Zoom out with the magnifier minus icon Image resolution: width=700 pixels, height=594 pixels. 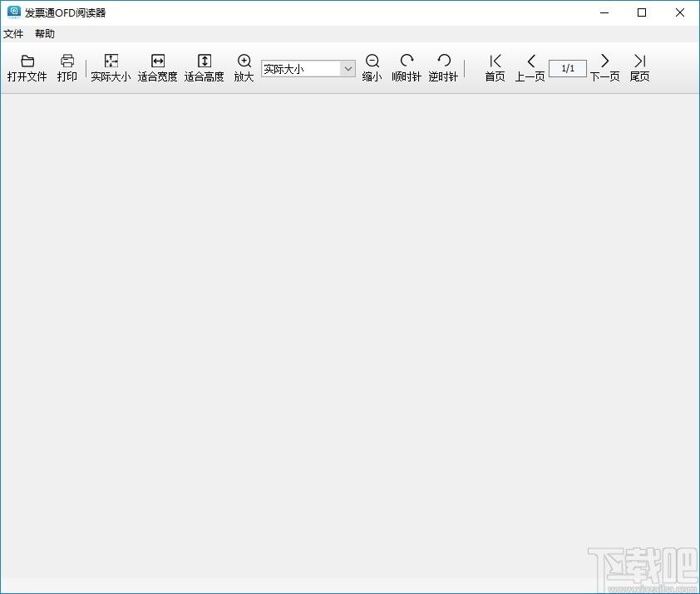[372, 61]
